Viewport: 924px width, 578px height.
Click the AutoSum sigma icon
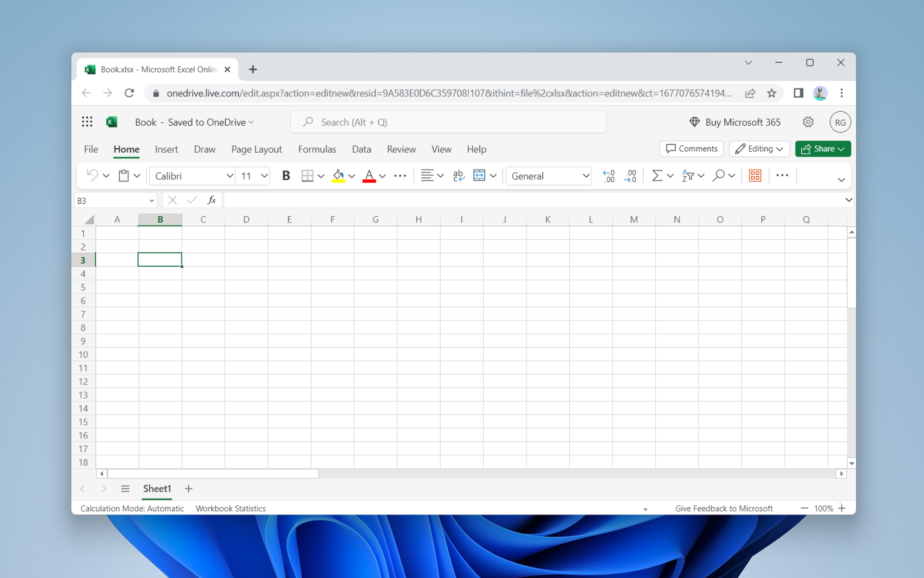click(x=657, y=176)
